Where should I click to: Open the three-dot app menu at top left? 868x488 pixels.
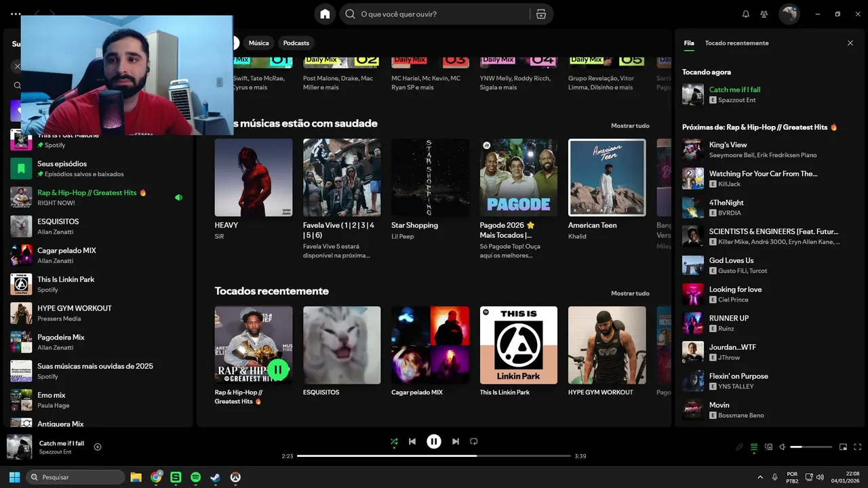[16, 14]
